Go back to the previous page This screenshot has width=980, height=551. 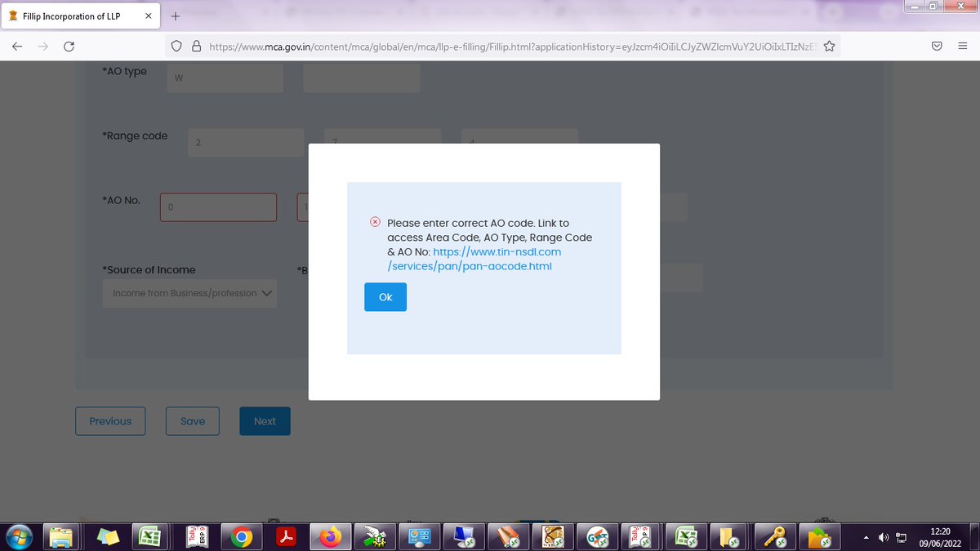17,47
